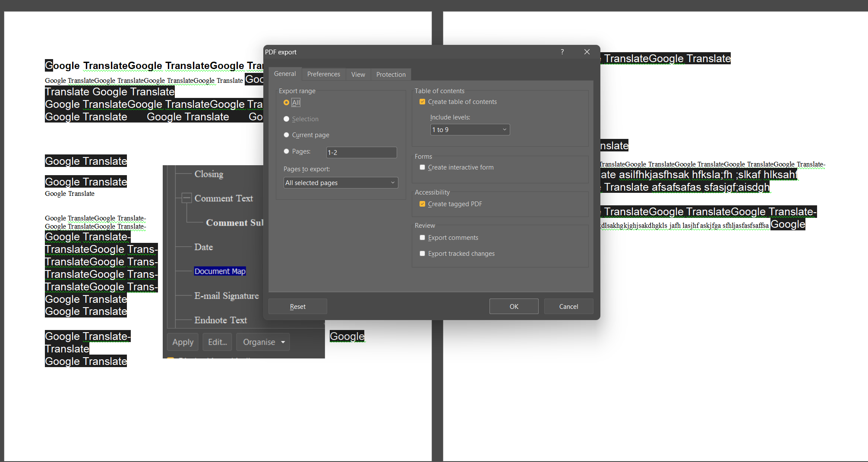Enable Export comments checkbox
The image size is (868, 462).
(x=449, y=238)
